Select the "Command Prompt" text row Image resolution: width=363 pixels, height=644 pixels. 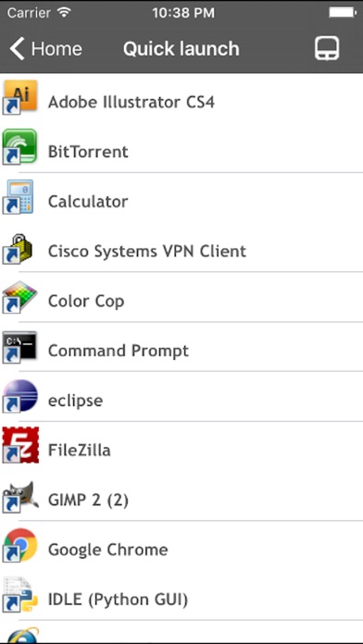pyautogui.click(x=181, y=351)
